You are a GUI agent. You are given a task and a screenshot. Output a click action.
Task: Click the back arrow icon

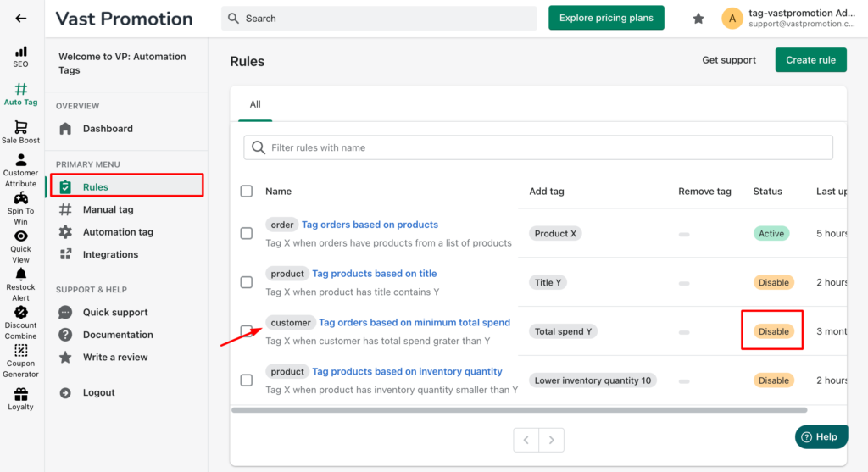pos(20,19)
